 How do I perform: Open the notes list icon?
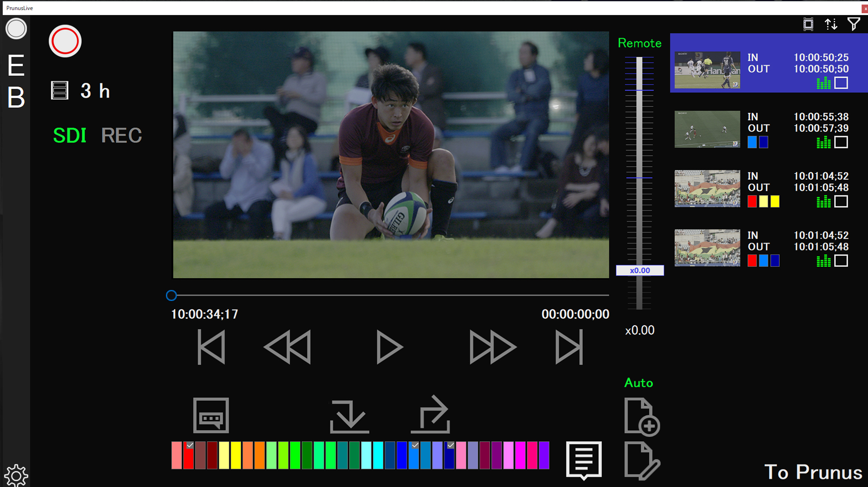pyautogui.click(x=583, y=460)
